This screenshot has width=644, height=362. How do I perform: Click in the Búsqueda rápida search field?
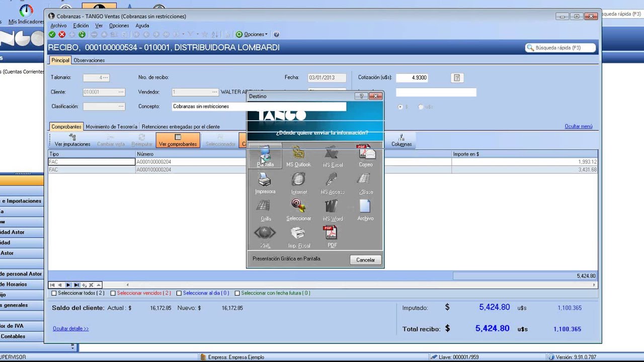tap(560, 48)
